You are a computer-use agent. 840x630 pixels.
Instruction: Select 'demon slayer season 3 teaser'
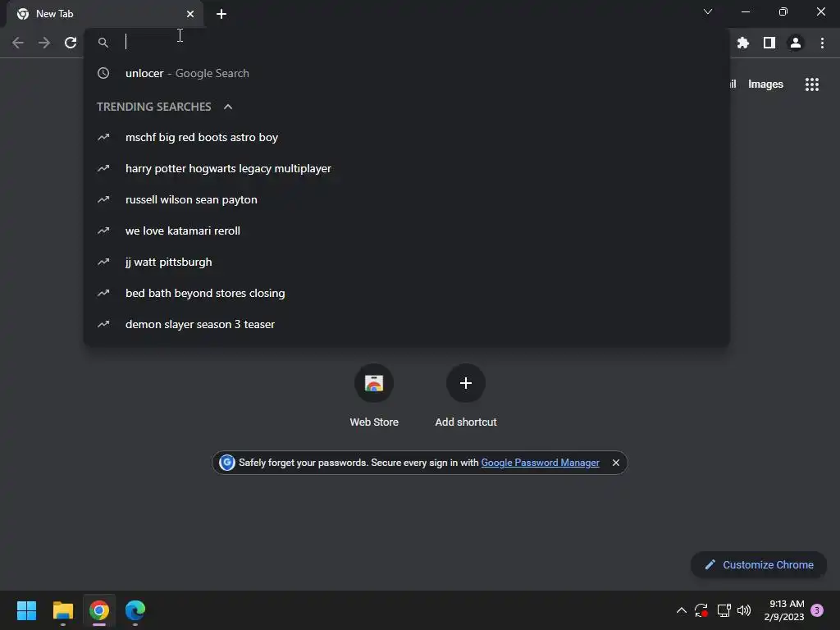coord(407,324)
